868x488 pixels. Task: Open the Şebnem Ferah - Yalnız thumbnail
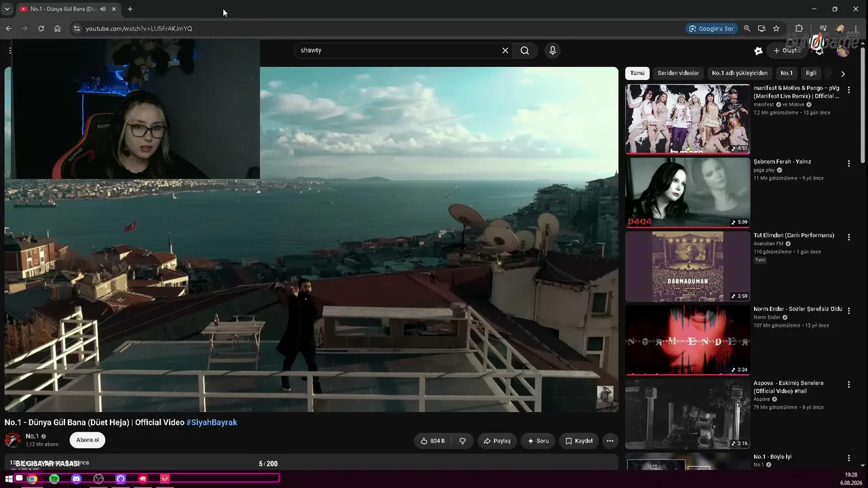(688, 193)
